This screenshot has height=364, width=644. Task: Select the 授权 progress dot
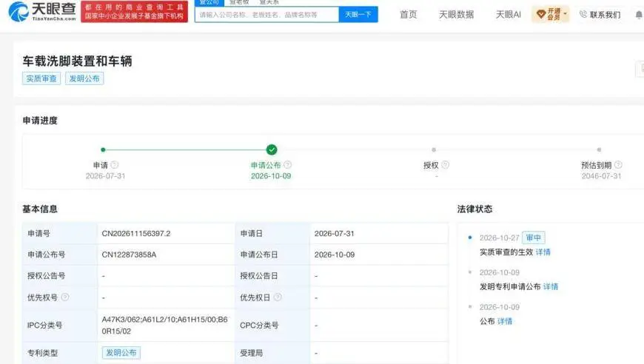434,149
